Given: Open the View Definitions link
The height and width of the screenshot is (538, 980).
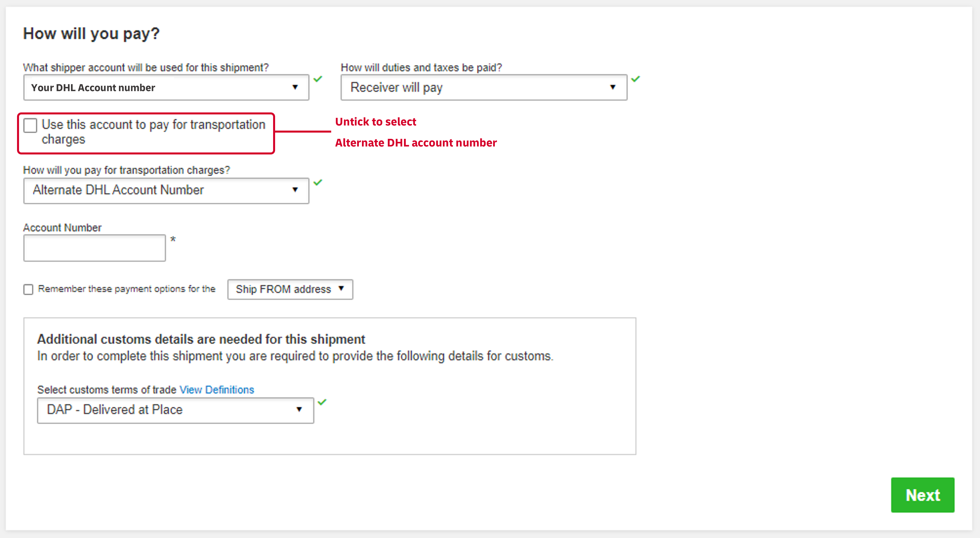Looking at the screenshot, I should pyautogui.click(x=216, y=390).
